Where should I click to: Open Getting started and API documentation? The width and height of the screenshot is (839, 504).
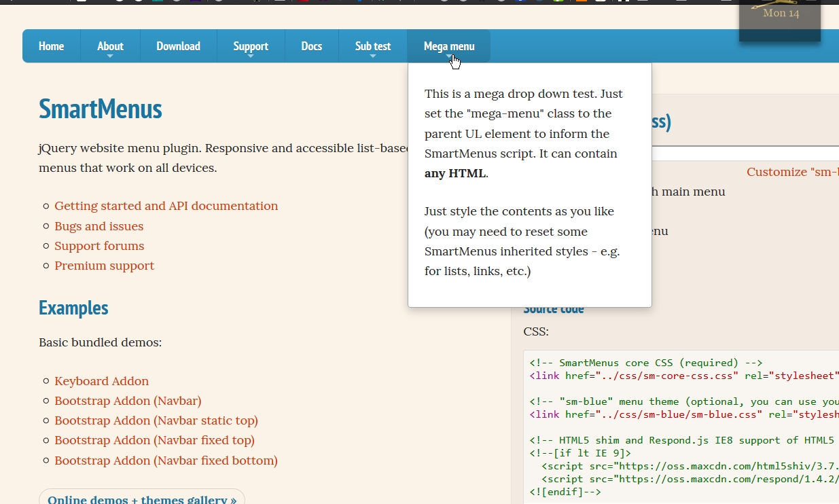(166, 205)
